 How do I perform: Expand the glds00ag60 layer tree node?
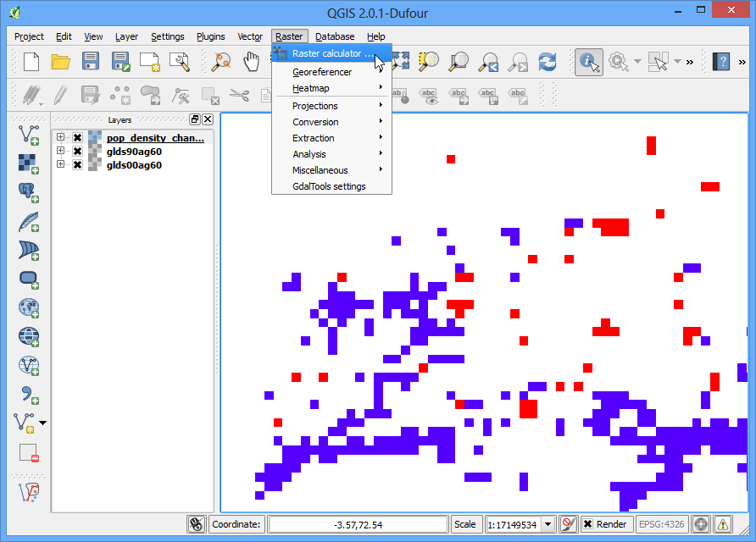click(x=60, y=164)
